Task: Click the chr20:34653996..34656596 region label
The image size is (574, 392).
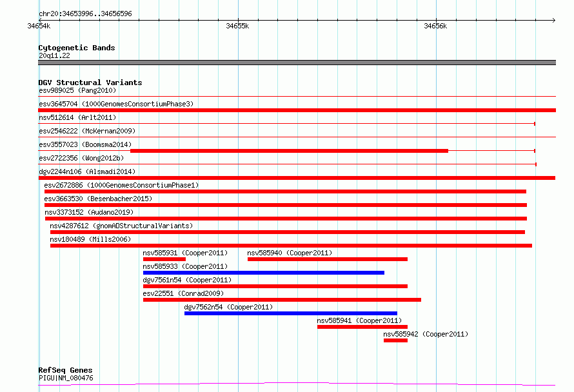Action: coord(85,14)
